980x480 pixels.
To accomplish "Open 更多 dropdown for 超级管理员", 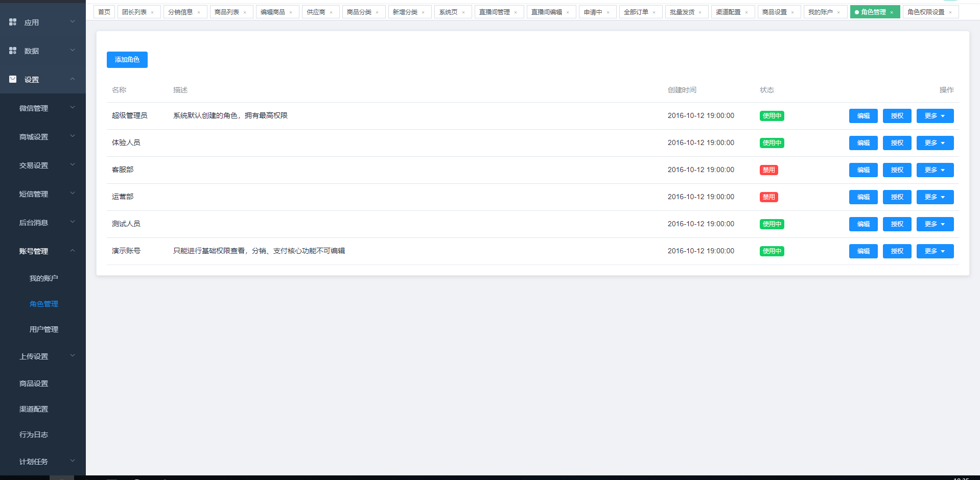I will point(935,116).
